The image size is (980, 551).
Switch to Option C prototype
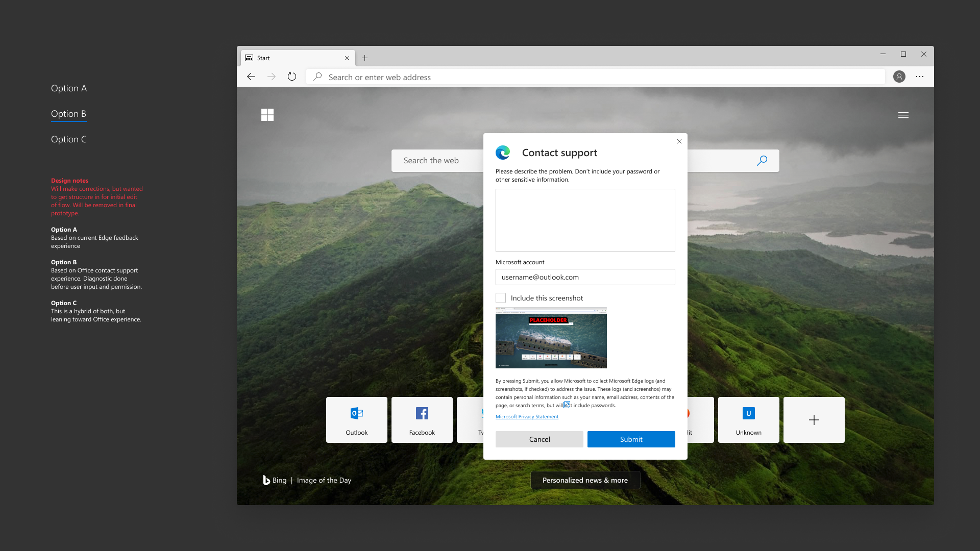(69, 139)
